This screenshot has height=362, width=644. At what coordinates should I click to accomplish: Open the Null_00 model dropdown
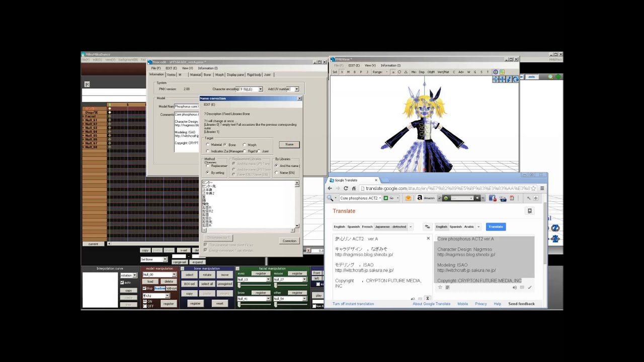click(174, 275)
